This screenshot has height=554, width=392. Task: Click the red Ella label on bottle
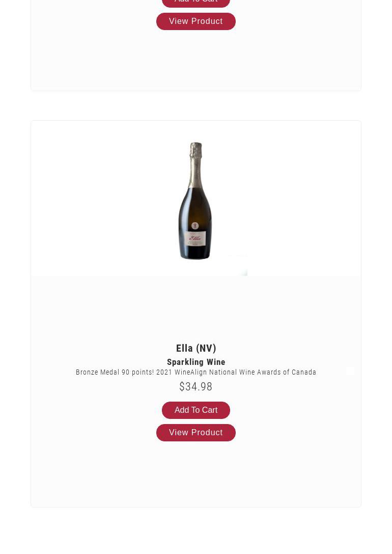[195, 238]
